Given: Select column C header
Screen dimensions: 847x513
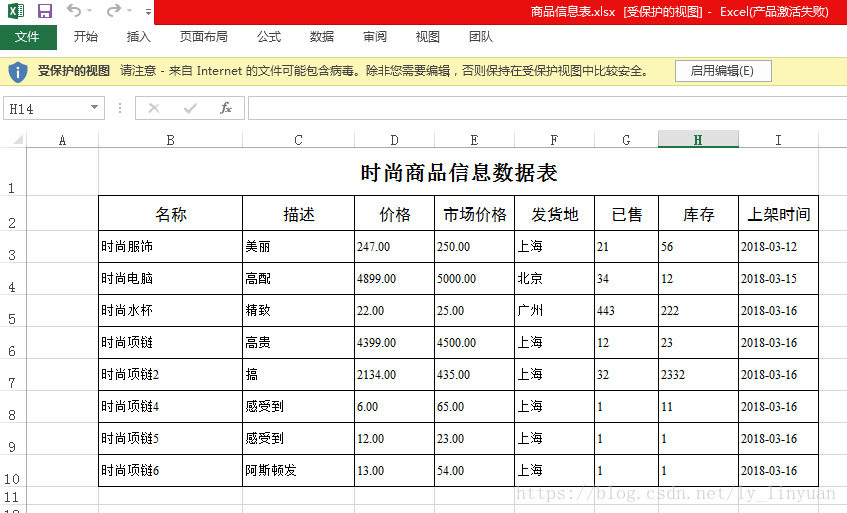Looking at the screenshot, I should point(298,140).
